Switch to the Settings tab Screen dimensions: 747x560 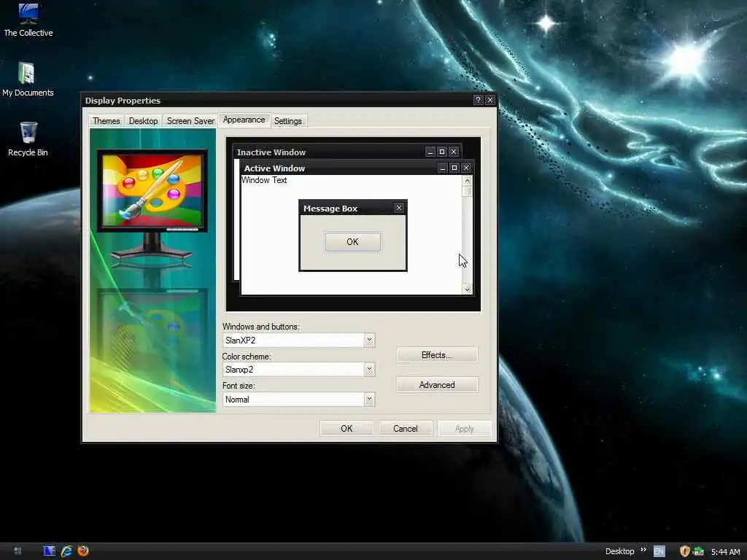(287, 121)
